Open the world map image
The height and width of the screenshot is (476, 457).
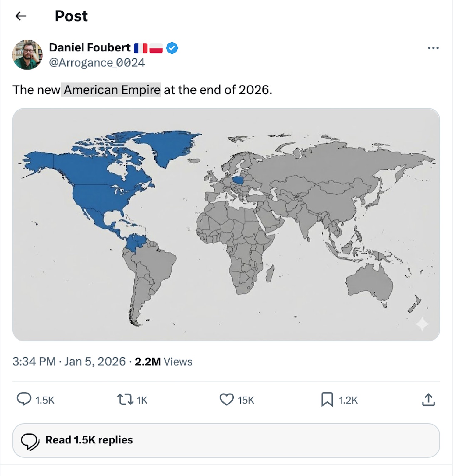226,225
